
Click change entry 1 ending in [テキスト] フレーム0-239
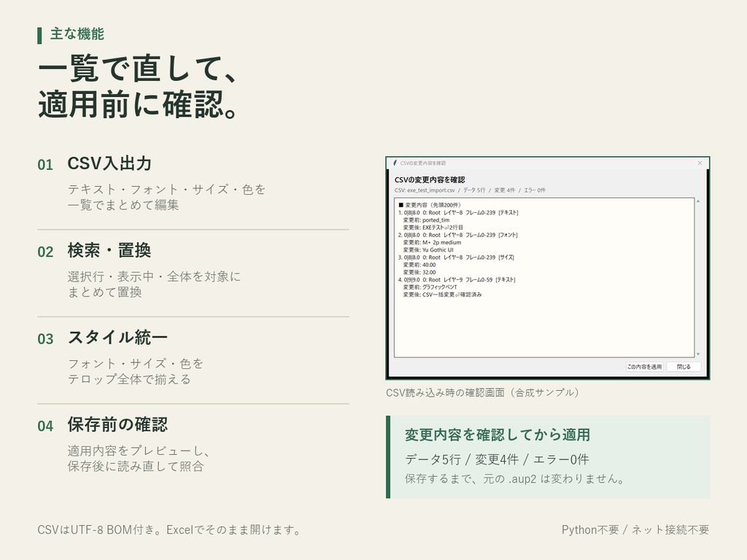(458, 213)
